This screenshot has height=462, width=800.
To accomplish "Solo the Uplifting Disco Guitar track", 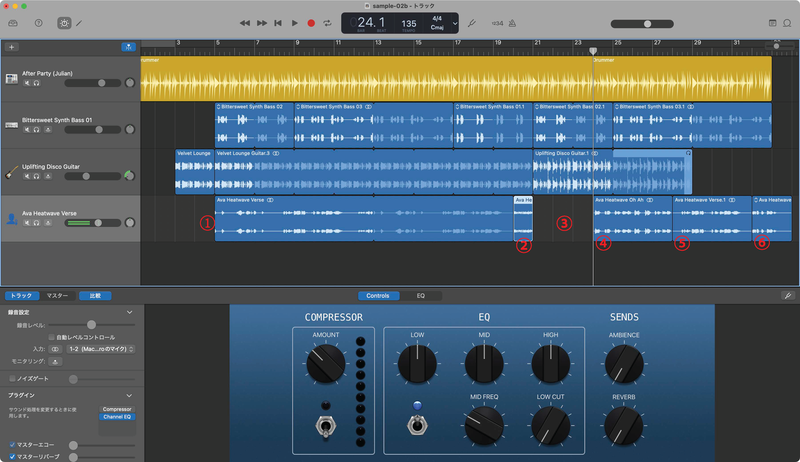I will (x=36, y=176).
